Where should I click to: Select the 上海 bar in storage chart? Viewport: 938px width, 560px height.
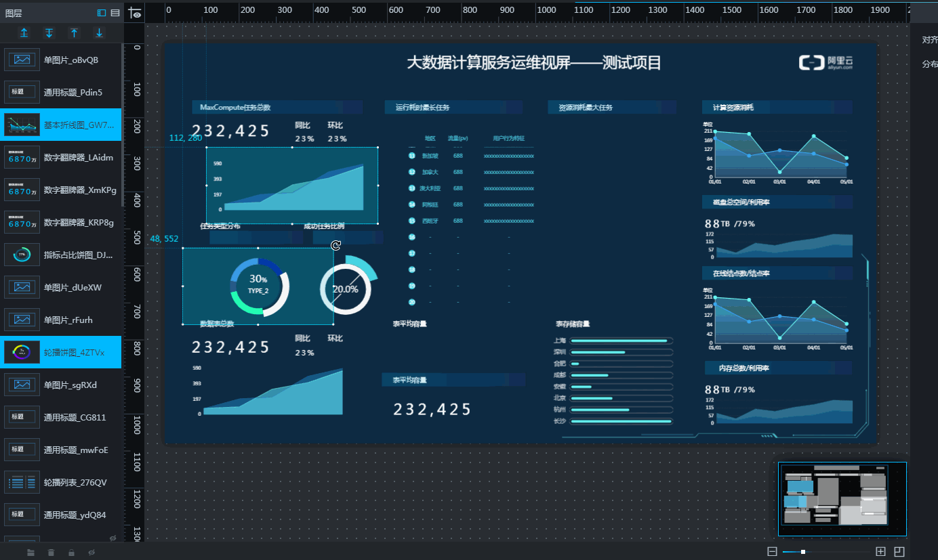[621, 341]
